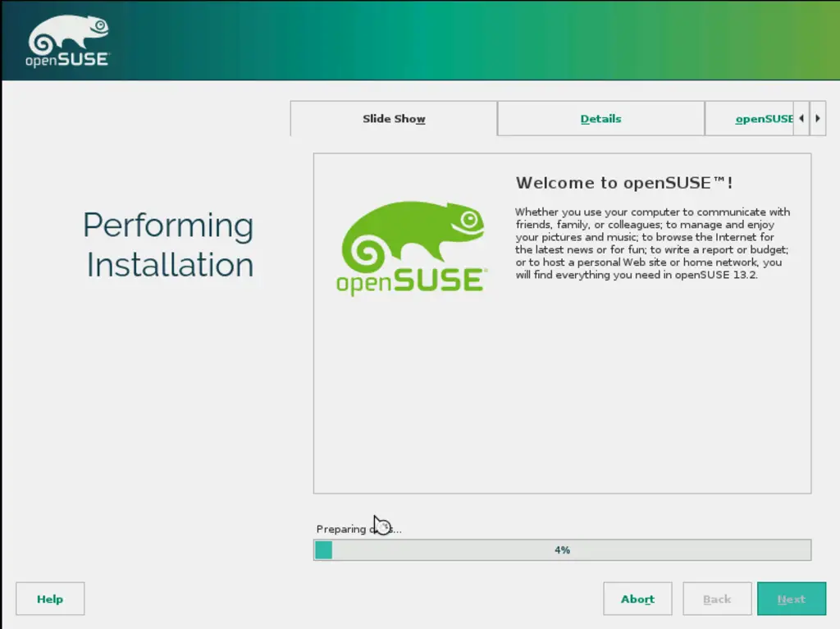The image size is (840, 629).
Task: Switch to the Slide Show tab
Action: 394,118
